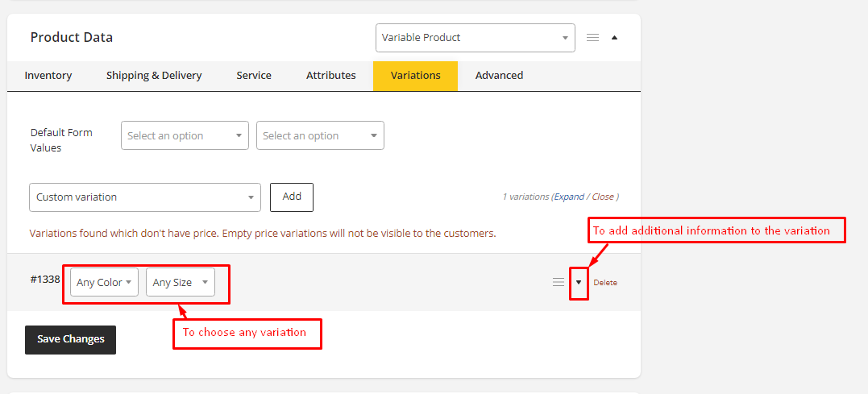Open the first Default Form Values dropdown
Image resolution: width=868 pixels, height=394 pixels.
[185, 135]
